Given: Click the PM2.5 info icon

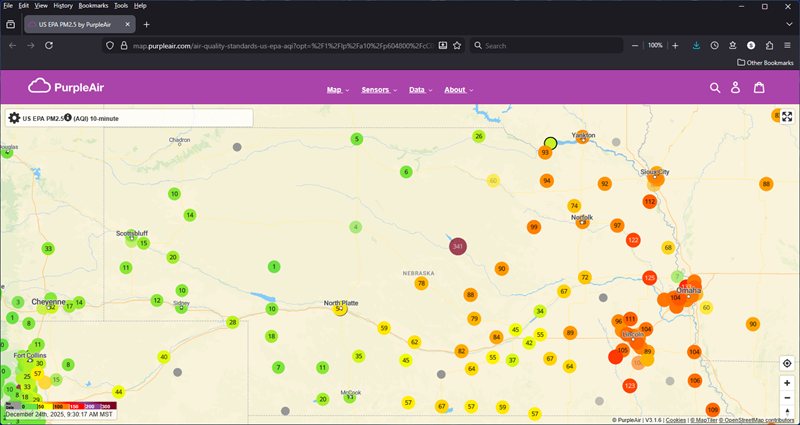Looking at the screenshot, I should [68, 117].
